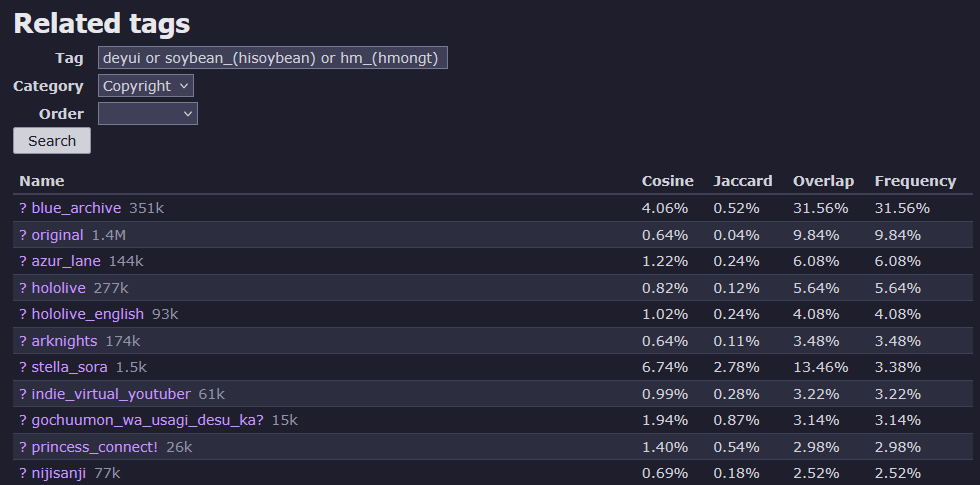This screenshot has width=980, height=485.
Task: Open the arknights tag link
Action: coord(64,341)
